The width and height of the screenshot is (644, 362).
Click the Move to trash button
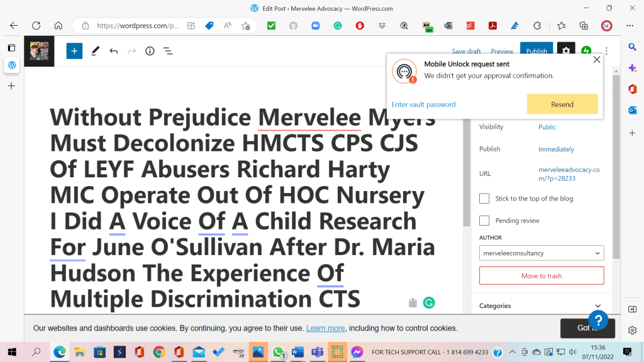[x=541, y=276]
